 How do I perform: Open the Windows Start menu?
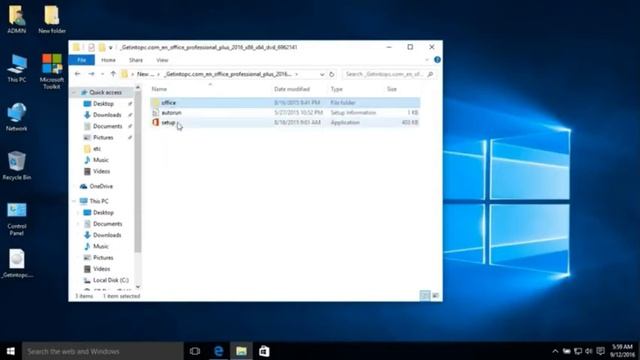point(11,351)
